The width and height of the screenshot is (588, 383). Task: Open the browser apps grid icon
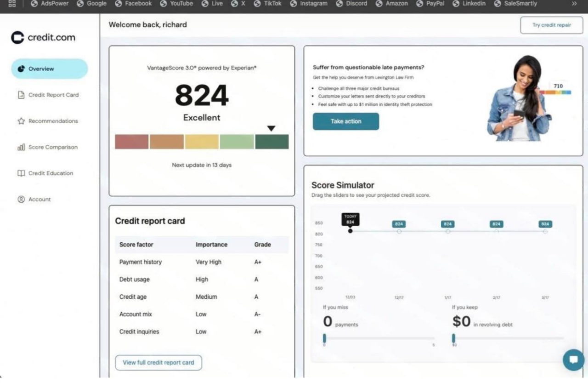click(12, 4)
